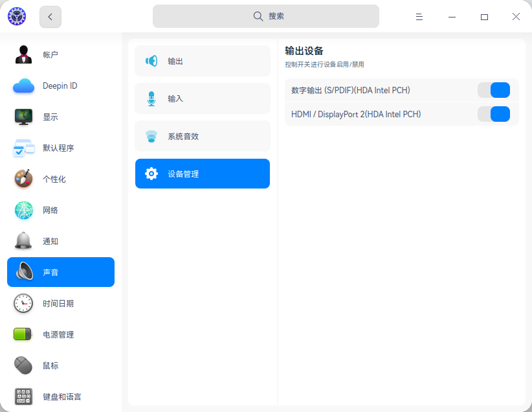Open the 默认程序 default apps icon
The image size is (532, 412).
click(x=23, y=148)
